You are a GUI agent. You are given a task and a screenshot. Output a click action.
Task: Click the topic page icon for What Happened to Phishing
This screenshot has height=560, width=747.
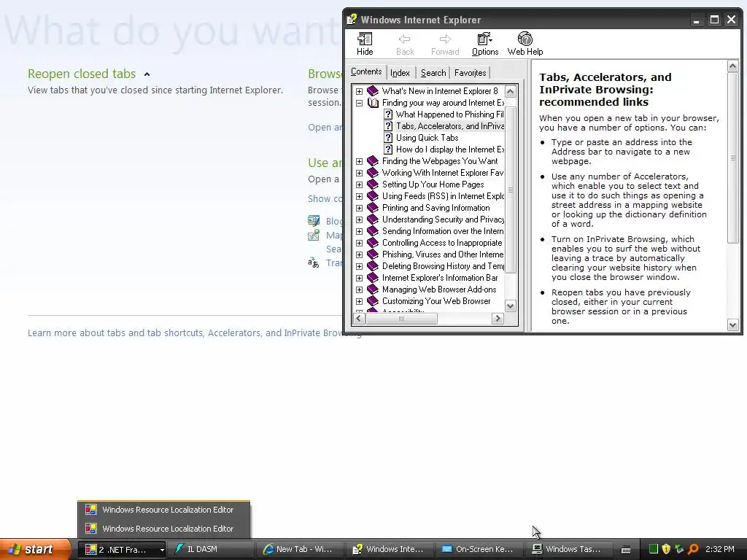[388, 114]
